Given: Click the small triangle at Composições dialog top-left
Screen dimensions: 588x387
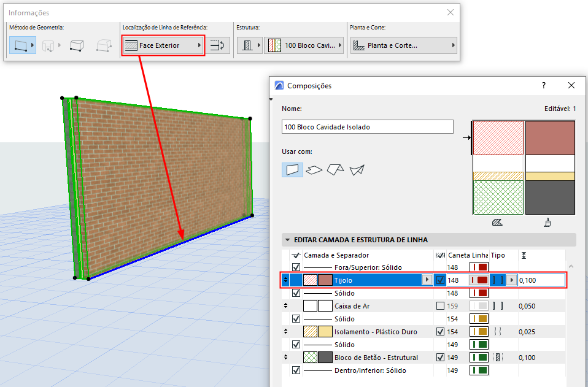Looking at the screenshot, I should coord(271,99).
